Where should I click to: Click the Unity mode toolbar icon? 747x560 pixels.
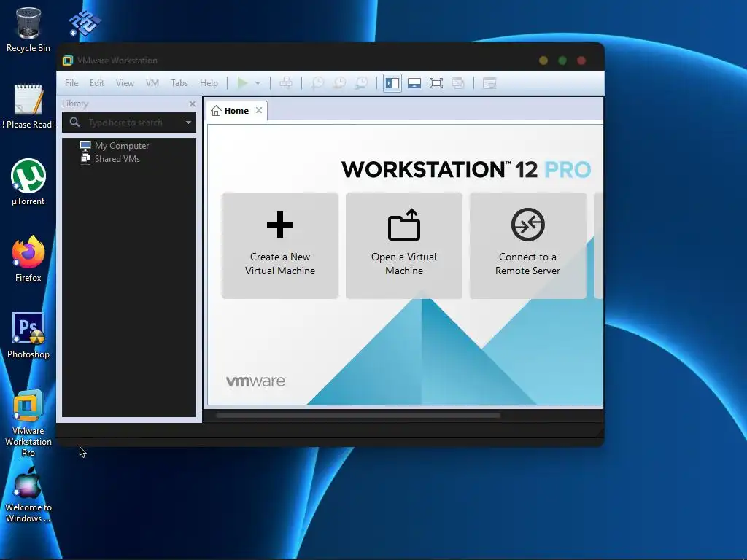[x=458, y=83]
